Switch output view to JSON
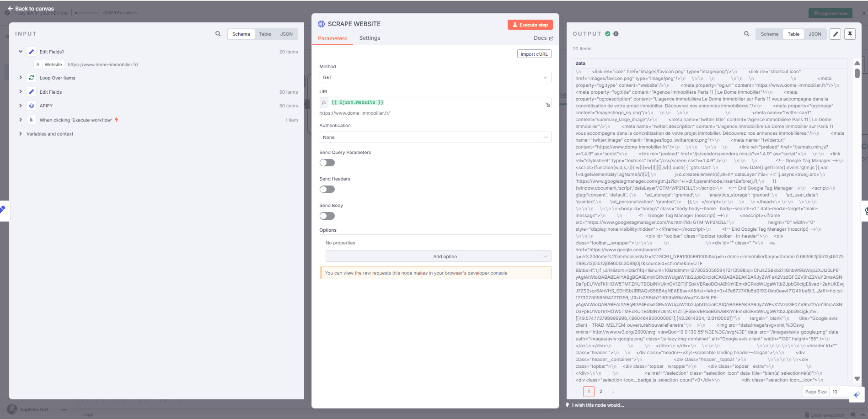The image size is (868, 419). [x=815, y=34]
